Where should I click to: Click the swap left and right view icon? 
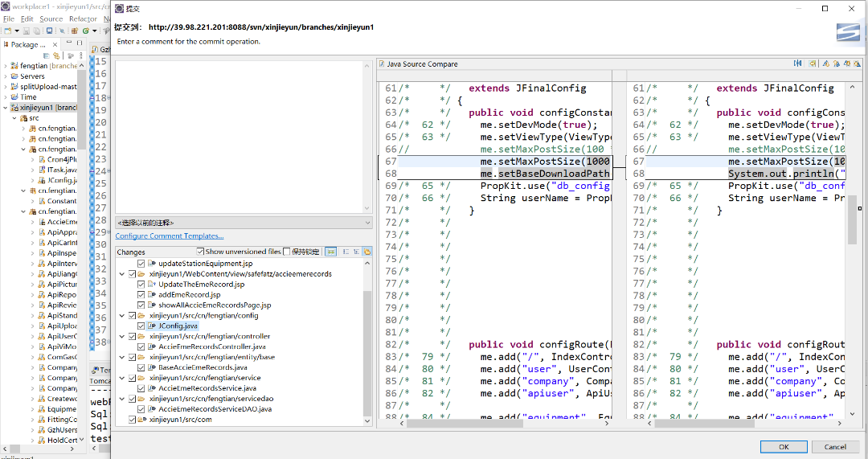[x=797, y=64]
